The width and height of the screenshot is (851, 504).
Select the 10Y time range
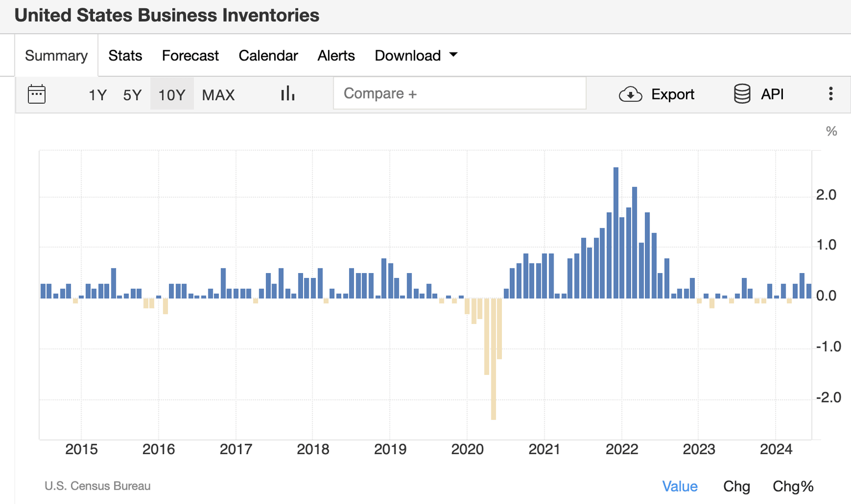[172, 95]
